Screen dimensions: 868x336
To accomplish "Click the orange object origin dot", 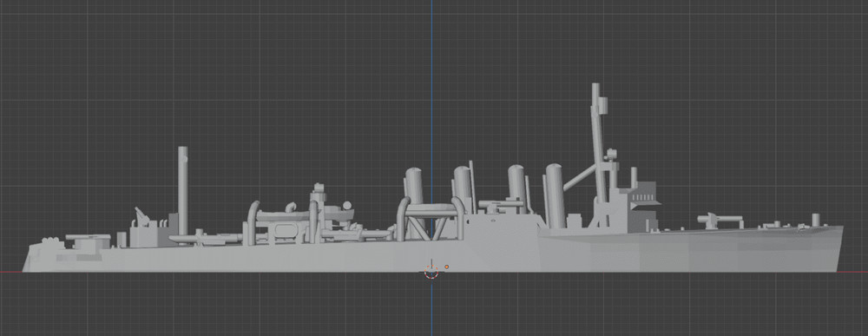I will point(447,267).
